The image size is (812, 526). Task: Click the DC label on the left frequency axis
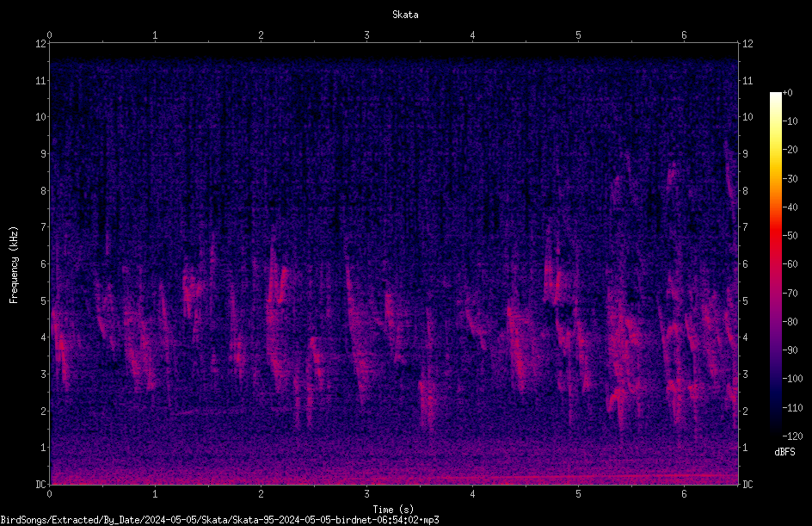(41, 485)
